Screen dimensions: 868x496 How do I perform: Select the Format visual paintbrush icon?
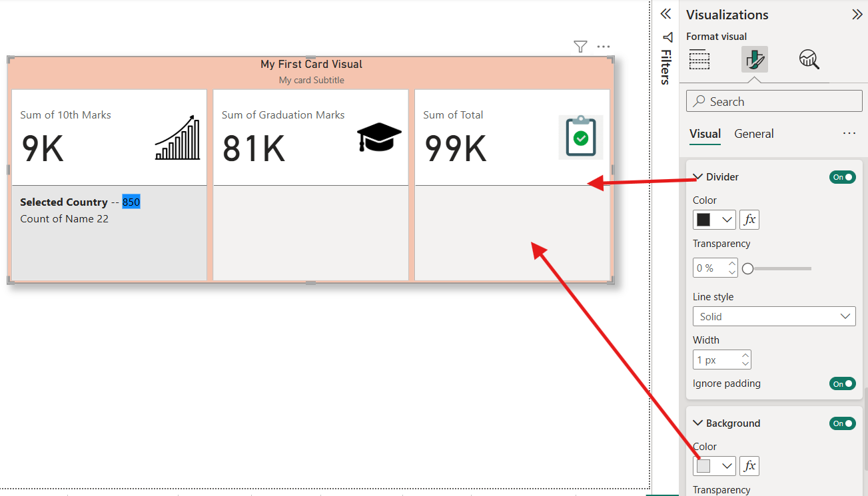tap(754, 59)
